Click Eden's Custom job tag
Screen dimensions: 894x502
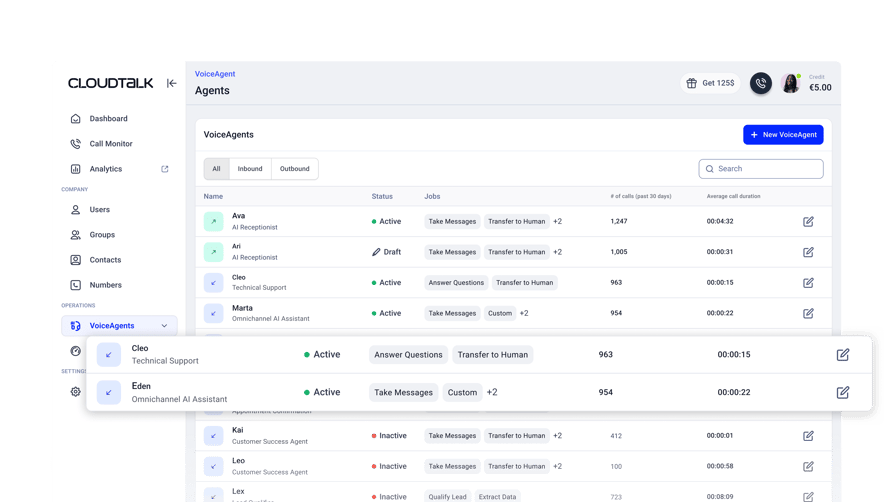[462, 392]
